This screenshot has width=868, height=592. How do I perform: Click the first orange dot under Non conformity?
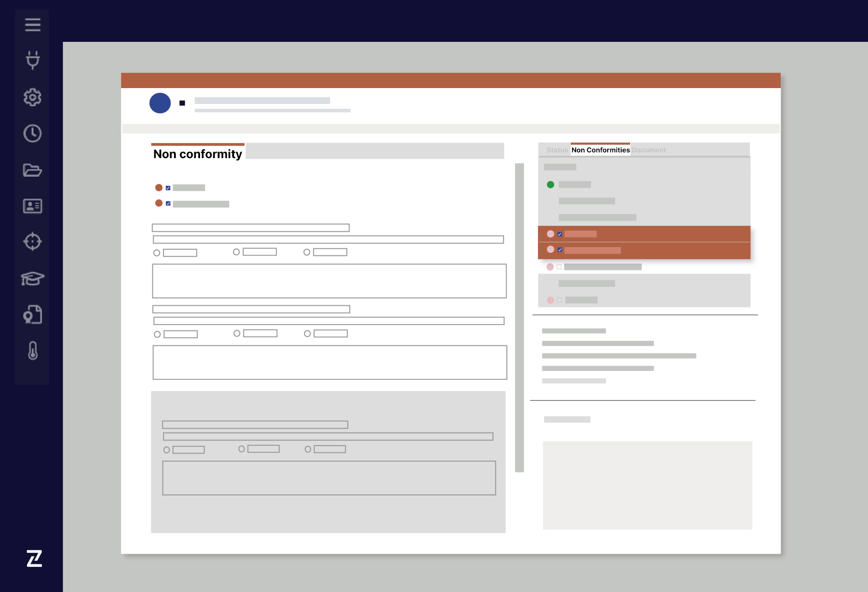(159, 188)
